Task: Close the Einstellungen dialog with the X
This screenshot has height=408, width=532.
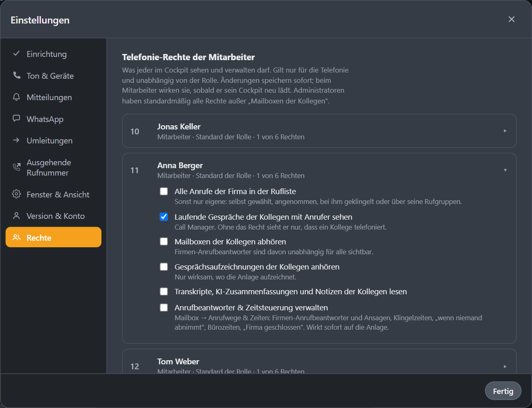Action: (511, 19)
